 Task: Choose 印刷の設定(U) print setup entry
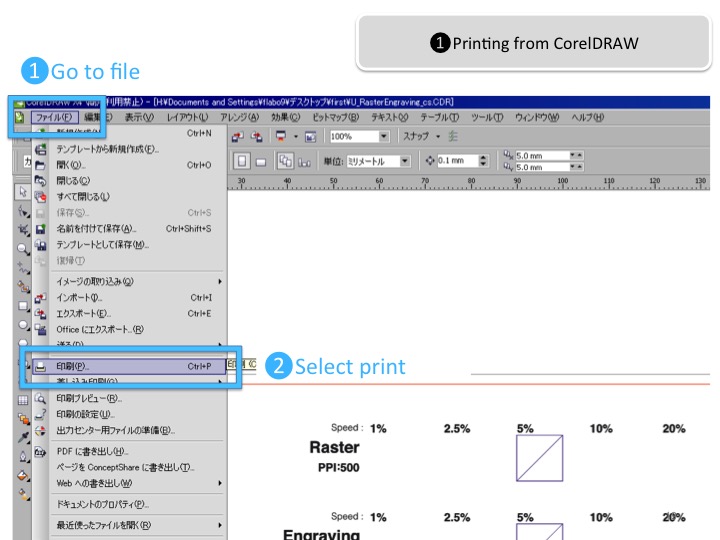[x=129, y=414]
